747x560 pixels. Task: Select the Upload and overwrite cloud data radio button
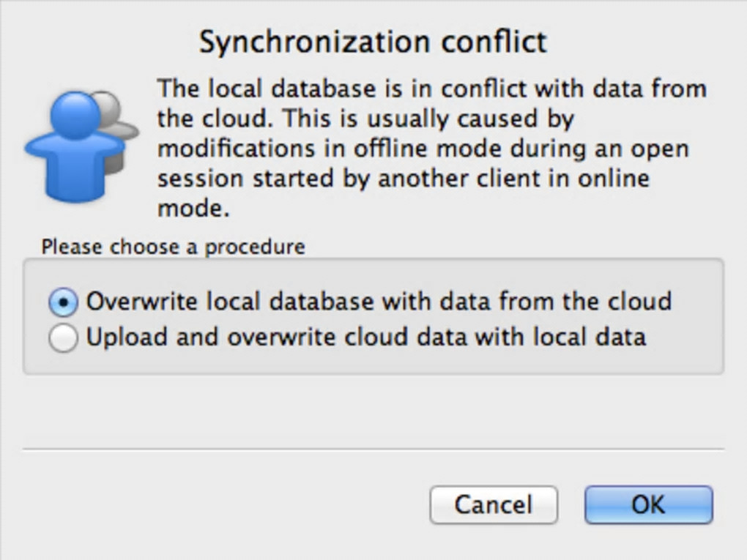[x=64, y=338]
